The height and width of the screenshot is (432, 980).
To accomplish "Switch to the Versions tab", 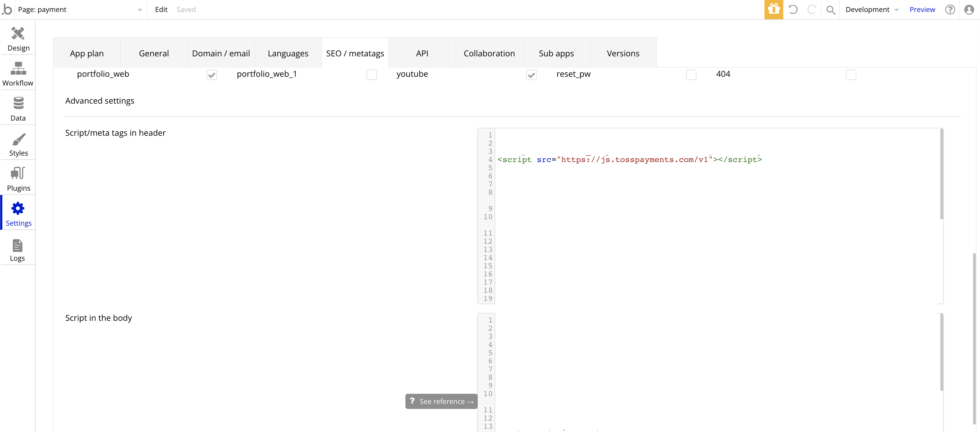I will point(623,53).
